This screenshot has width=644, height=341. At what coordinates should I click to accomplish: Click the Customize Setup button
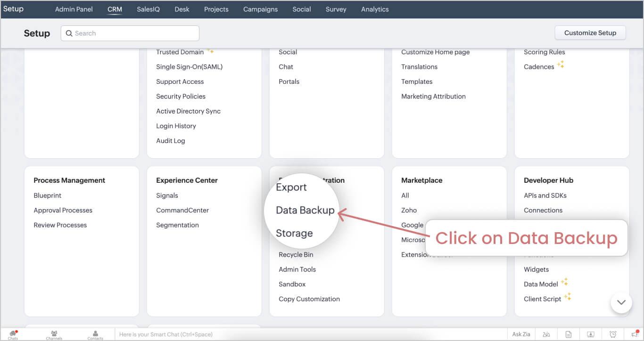coord(590,32)
